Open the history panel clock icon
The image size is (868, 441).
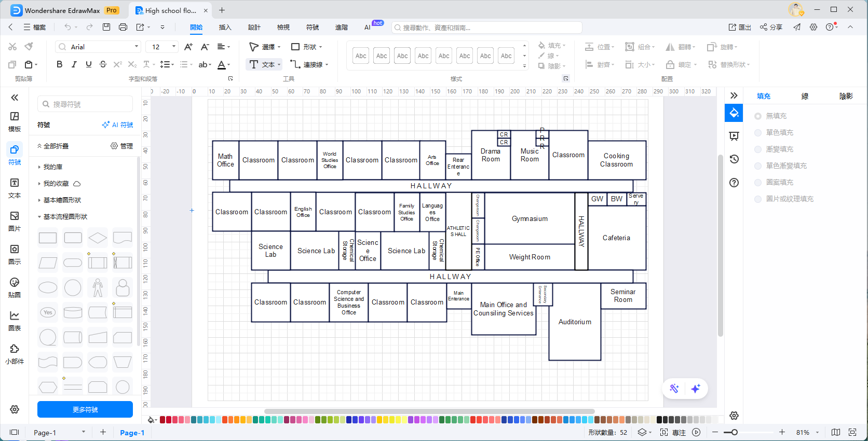(734, 159)
